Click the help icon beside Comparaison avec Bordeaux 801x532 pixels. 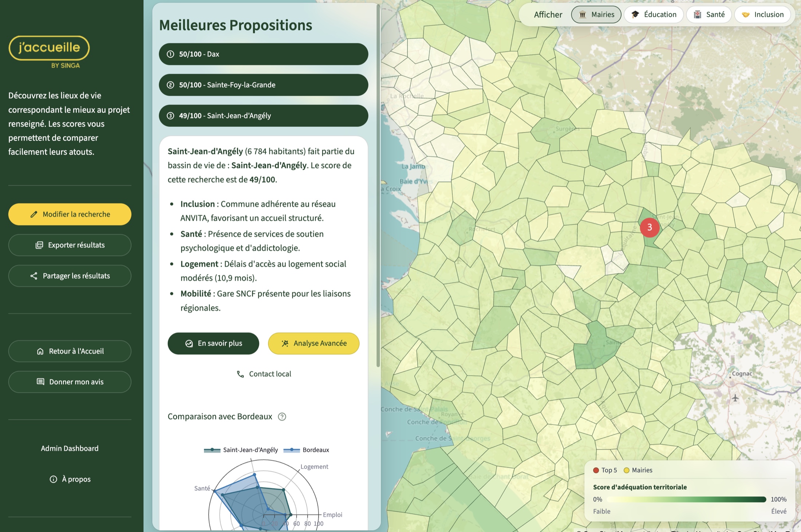pos(282,417)
